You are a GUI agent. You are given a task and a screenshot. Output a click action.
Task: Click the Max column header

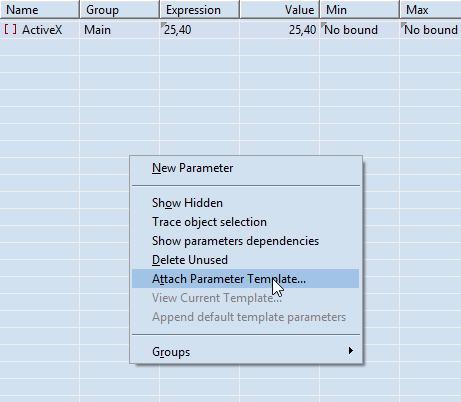[x=430, y=9]
